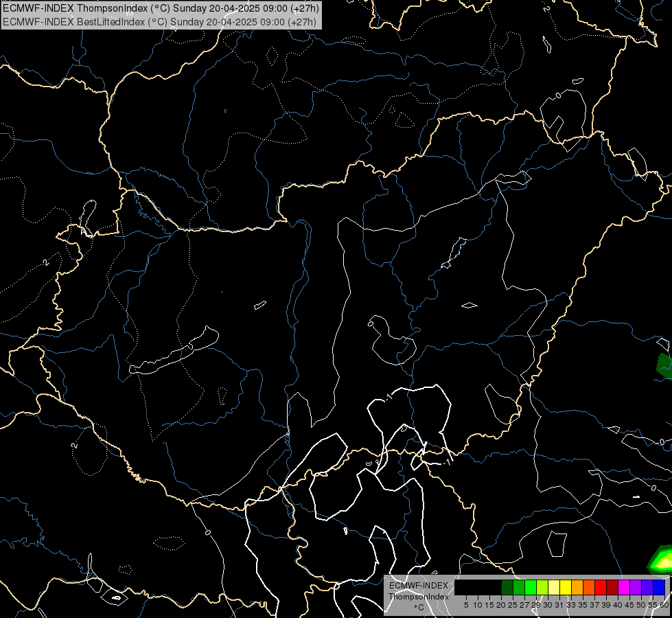Select the pale yellow 30–31 legend swatch
Screen dimensions: 672x618
[554, 587]
